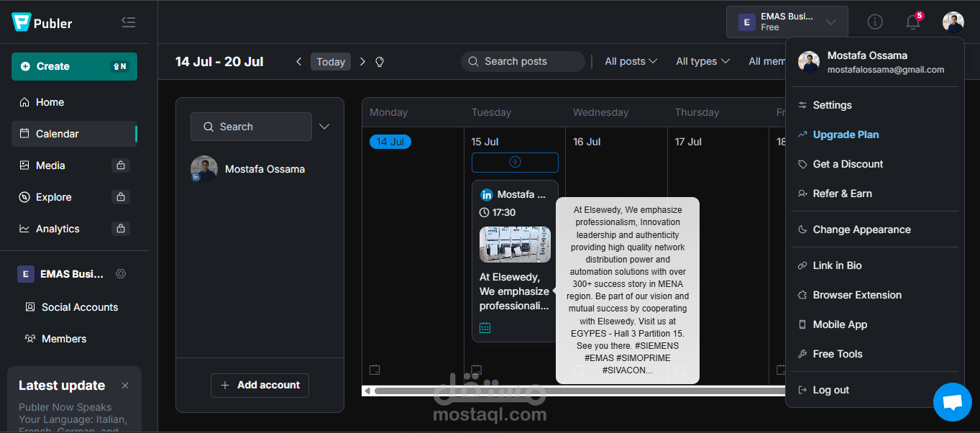Jump to Today in calendar

pyautogui.click(x=331, y=62)
